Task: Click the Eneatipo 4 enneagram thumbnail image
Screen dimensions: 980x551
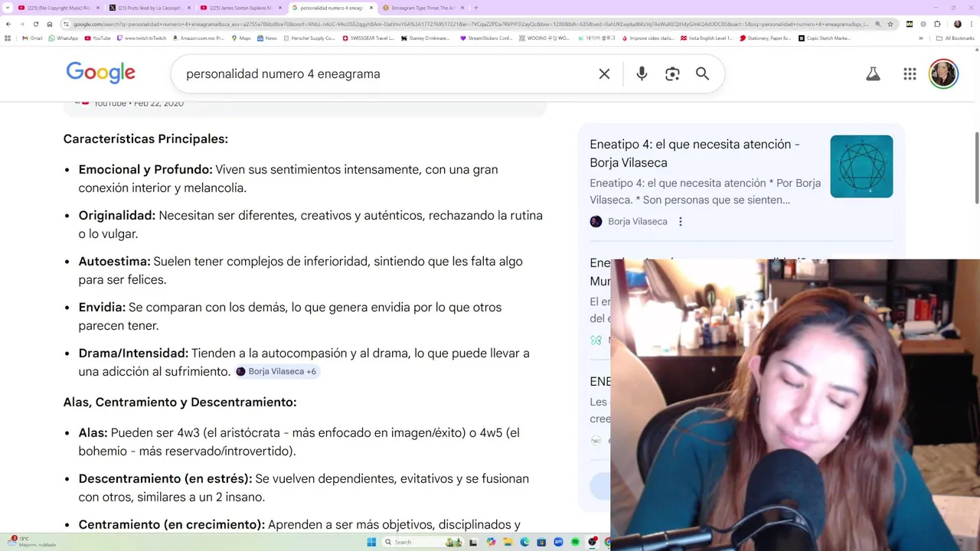Action: click(x=861, y=166)
